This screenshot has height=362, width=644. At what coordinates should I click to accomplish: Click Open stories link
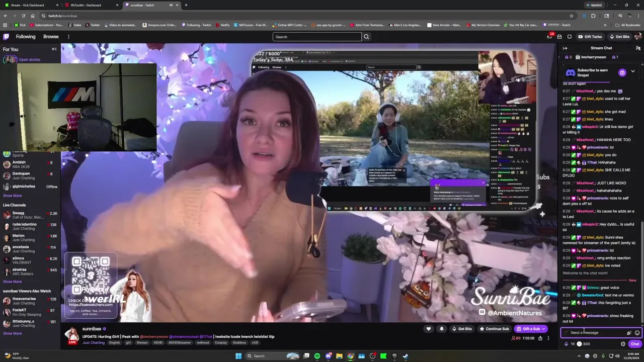click(x=30, y=59)
